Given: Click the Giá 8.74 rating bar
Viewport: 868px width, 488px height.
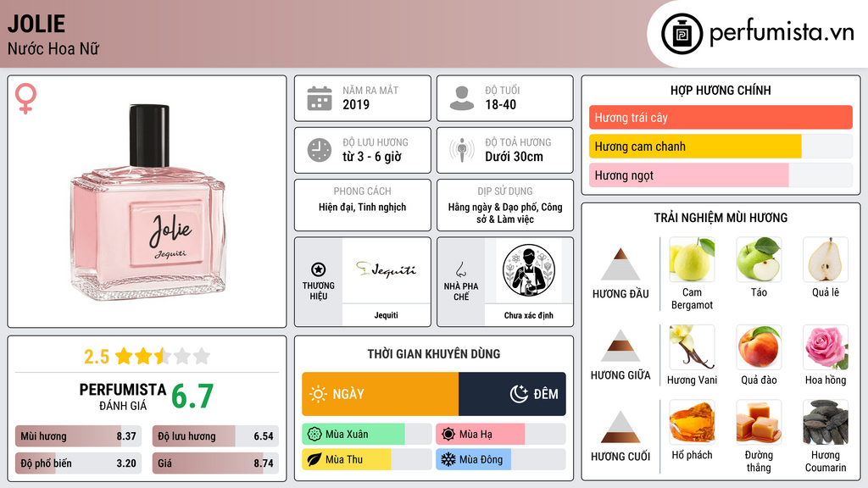Looking at the screenshot, I should point(215,463).
